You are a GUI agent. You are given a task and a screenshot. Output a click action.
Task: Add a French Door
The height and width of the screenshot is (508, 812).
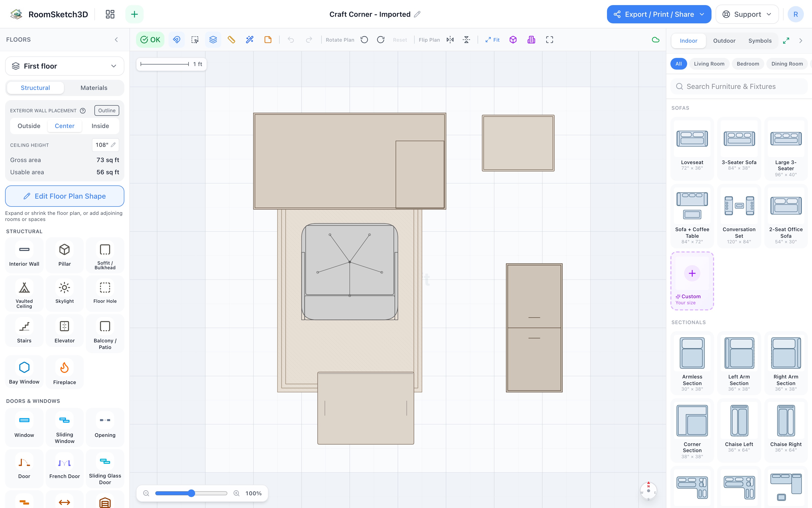pyautogui.click(x=64, y=469)
